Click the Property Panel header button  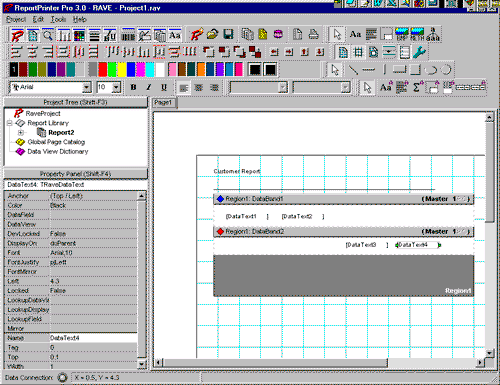(75, 174)
